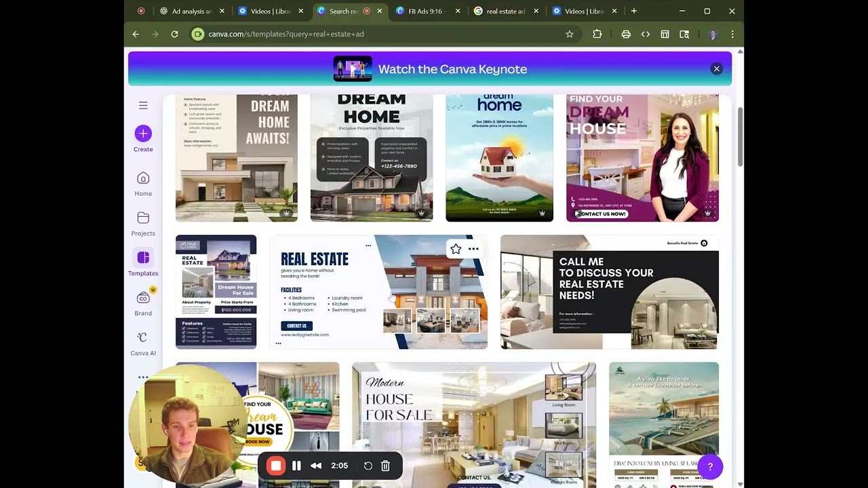Bookmark this page with the star icon
Viewport: 868px width, 488px height.
[x=570, y=34]
